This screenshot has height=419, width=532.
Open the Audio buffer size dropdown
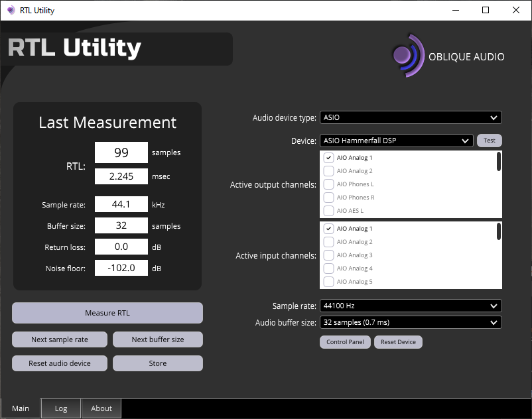coord(411,322)
